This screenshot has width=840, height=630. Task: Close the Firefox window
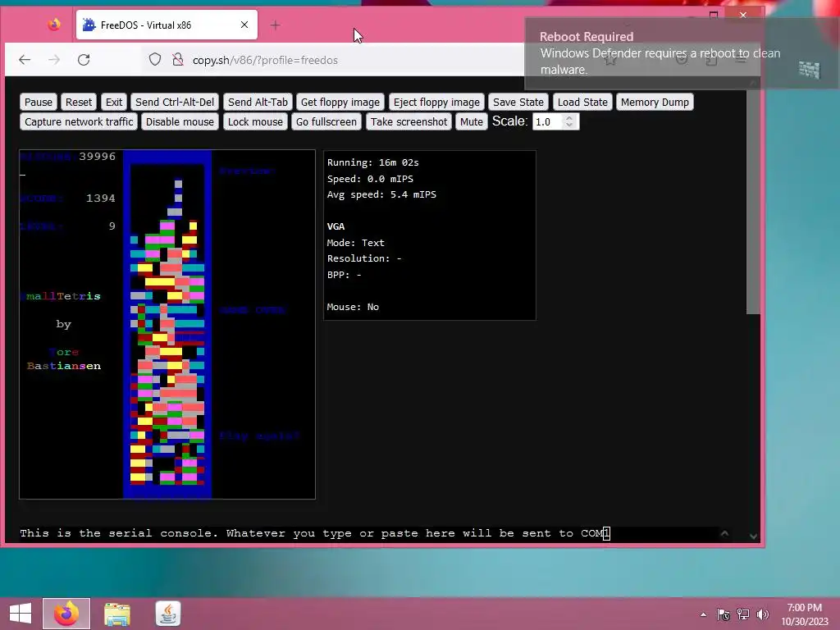click(x=743, y=15)
